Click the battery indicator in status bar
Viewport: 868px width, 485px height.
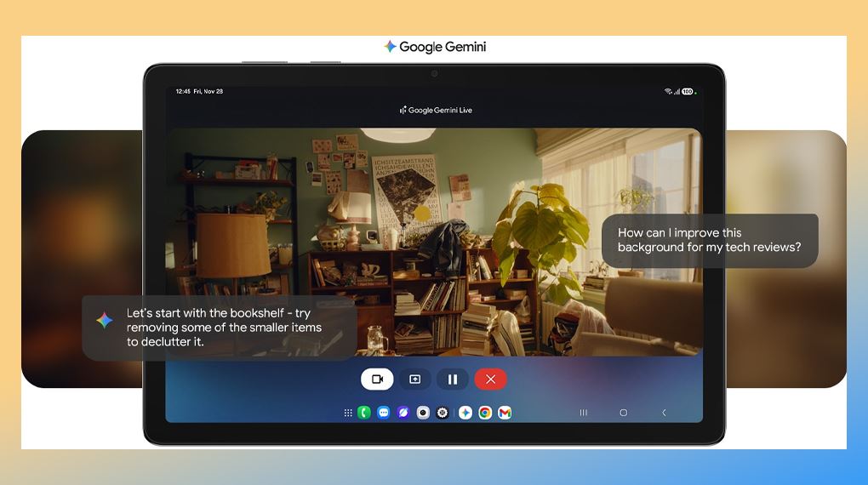(687, 91)
